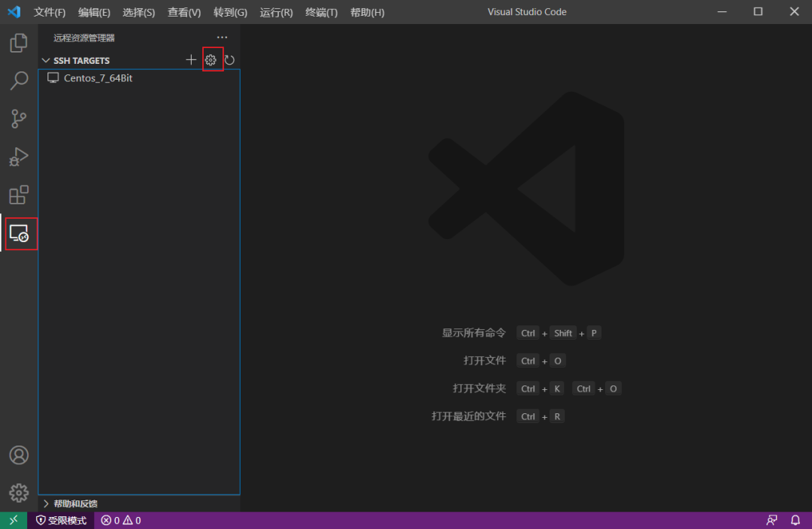Open the 帮助(H) menu
The height and width of the screenshot is (529, 812).
pyautogui.click(x=367, y=12)
